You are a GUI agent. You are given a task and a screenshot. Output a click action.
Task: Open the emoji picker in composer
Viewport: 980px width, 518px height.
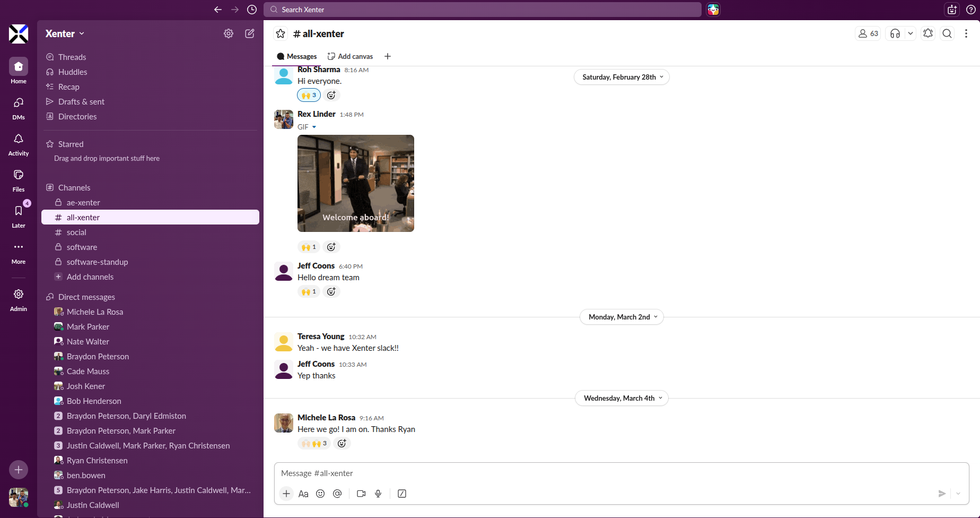point(320,494)
